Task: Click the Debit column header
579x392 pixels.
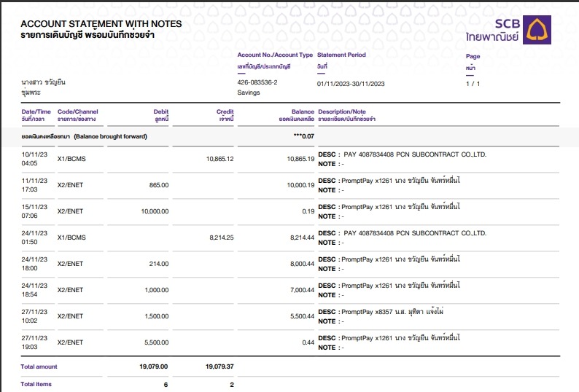Action: tap(160, 111)
